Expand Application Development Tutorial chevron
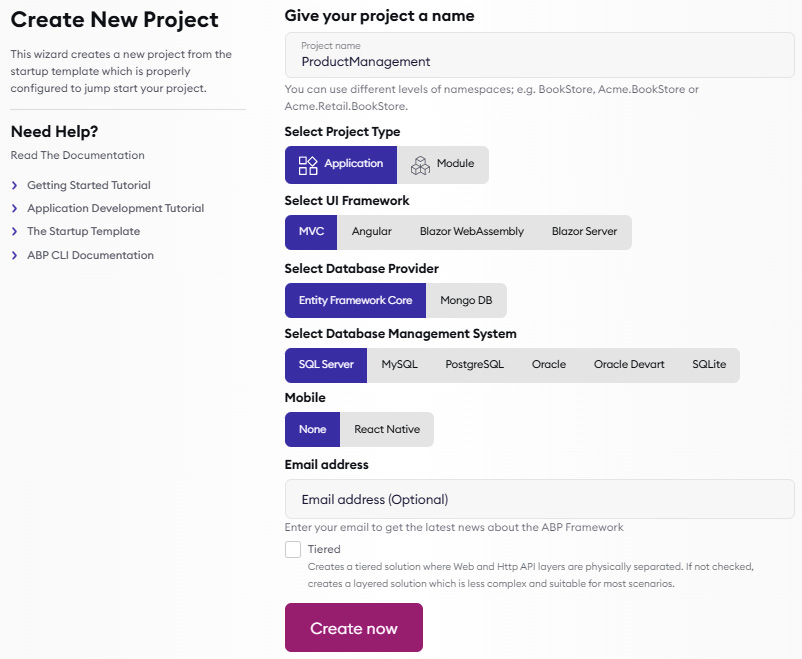Viewport: 802px width, 659px height. [x=15, y=209]
